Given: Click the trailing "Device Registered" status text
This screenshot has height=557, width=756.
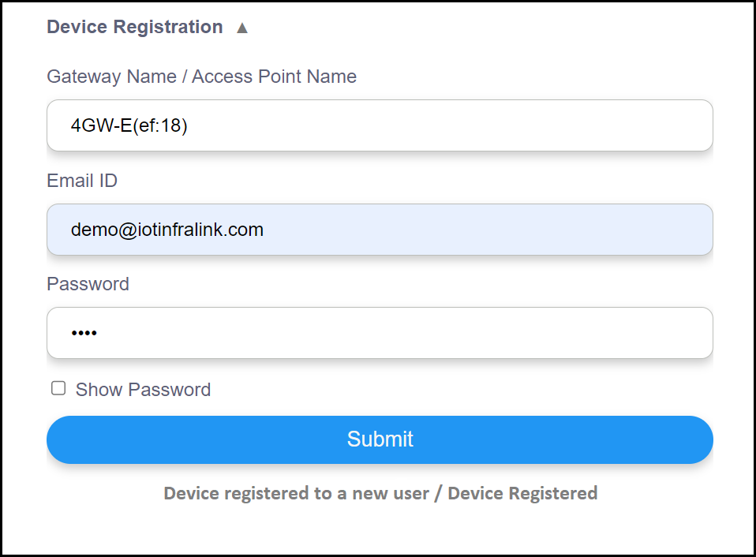Looking at the screenshot, I should click(x=522, y=493).
